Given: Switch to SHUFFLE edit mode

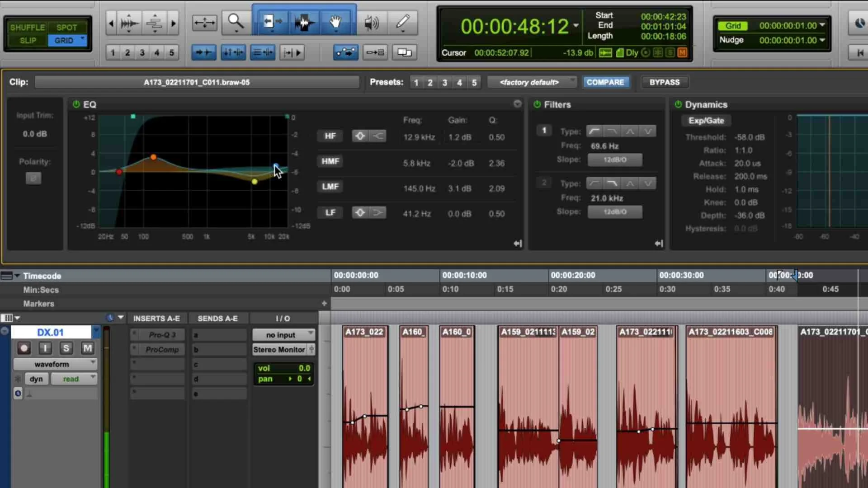Looking at the screenshot, I should click(x=27, y=27).
